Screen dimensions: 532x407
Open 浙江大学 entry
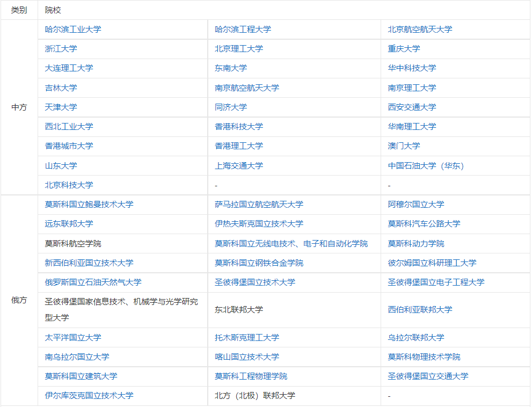(x=61, y=49)
